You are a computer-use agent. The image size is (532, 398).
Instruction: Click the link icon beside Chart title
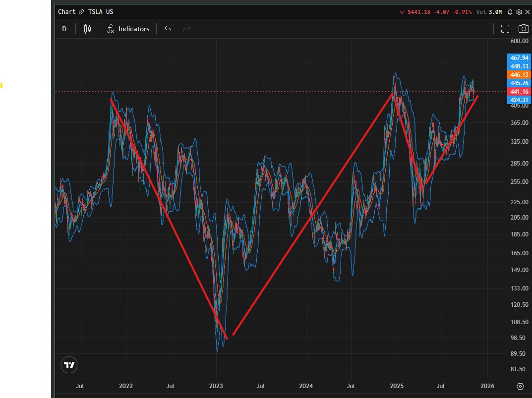(81, 12)
